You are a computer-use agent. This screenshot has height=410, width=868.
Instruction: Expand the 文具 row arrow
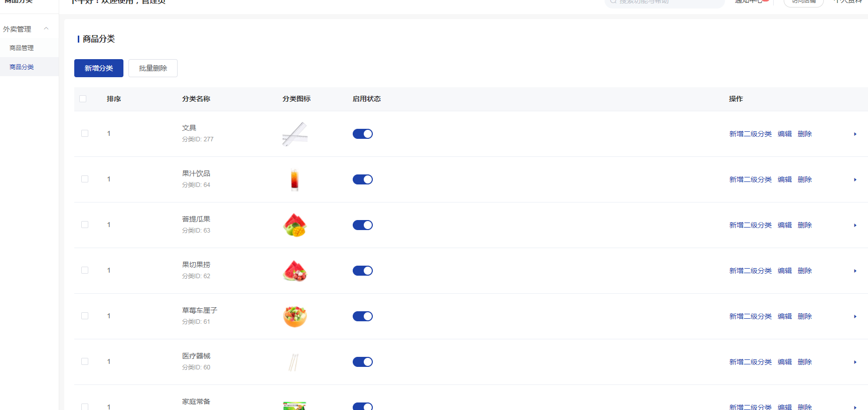tap(855, 134)
